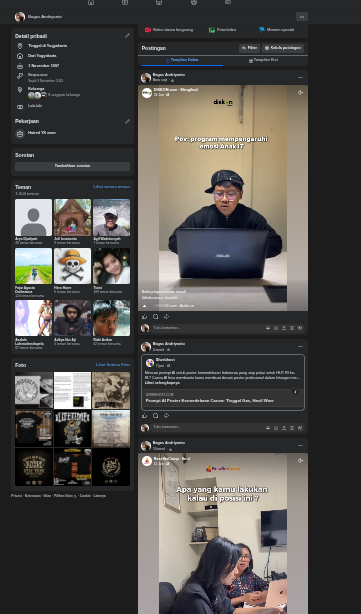Share the Canva poster link post
The width and height of the screenshot is (361, 614).
(166, 415)
